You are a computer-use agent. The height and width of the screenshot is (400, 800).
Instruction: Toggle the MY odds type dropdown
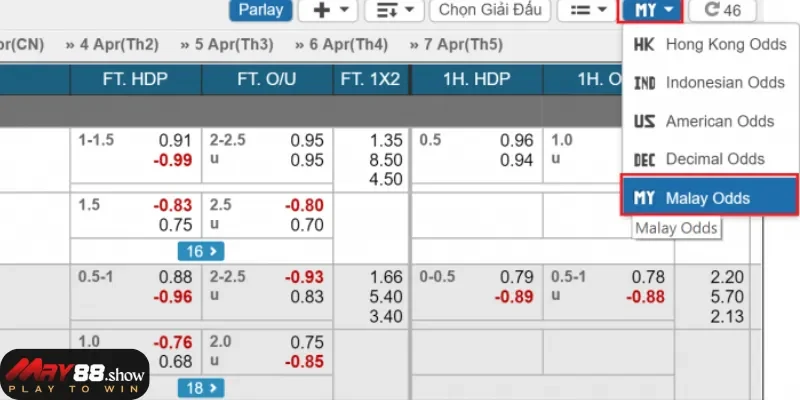point(650,10)
